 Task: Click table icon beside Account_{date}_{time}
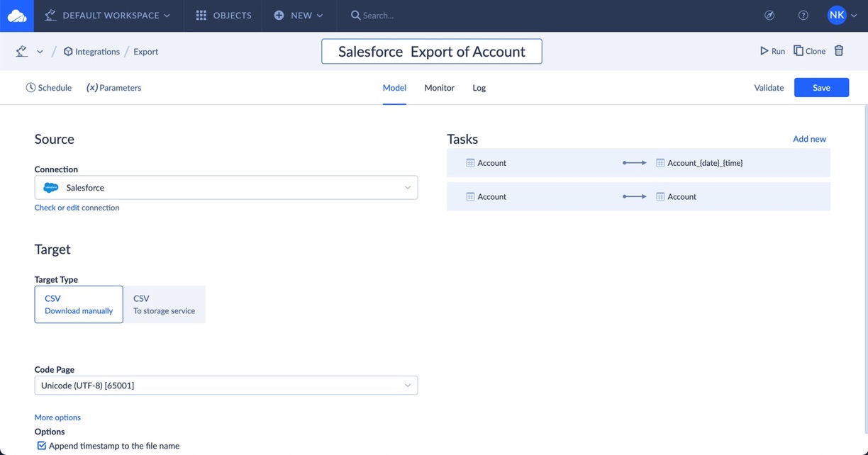(x=660, y=163)
